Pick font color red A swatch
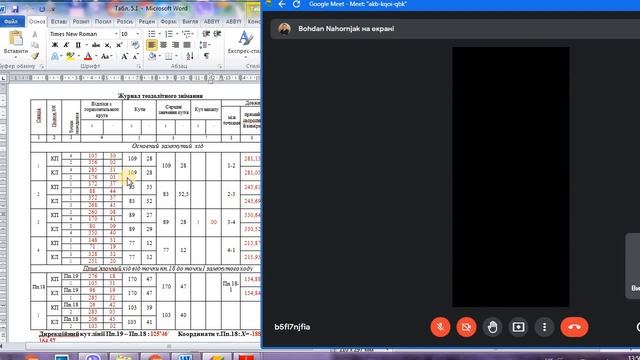Image resolution: width=640 pixels, height=360 pixels. [88, 56]
